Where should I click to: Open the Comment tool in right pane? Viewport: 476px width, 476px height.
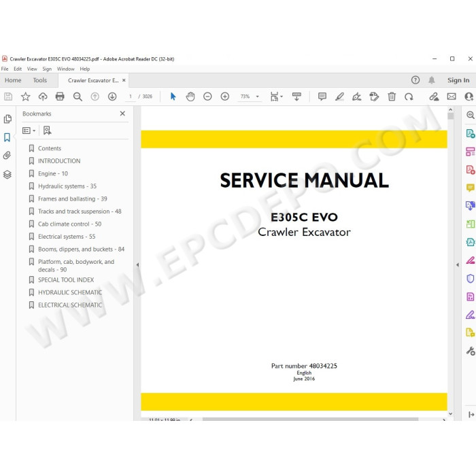(x=471, y=188)
